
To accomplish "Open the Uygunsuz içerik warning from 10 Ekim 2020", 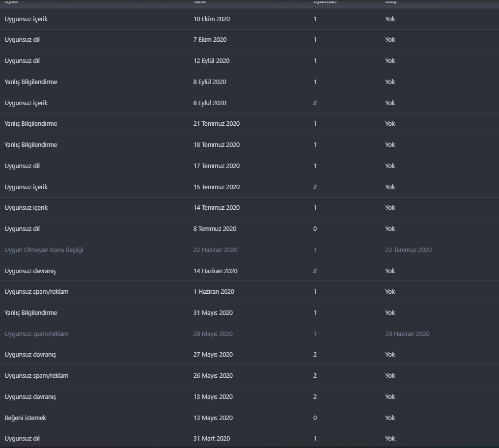I will pyautogui.click(x=26, y=19).
